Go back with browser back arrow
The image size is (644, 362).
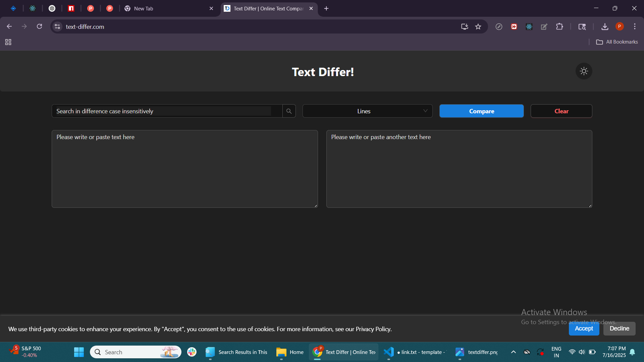tap(9, 26)
